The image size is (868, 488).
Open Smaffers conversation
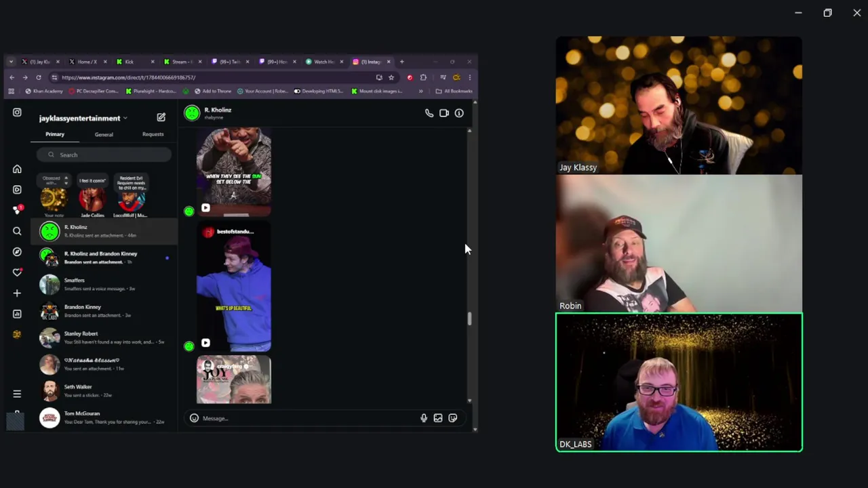click(x=104, y=284)
